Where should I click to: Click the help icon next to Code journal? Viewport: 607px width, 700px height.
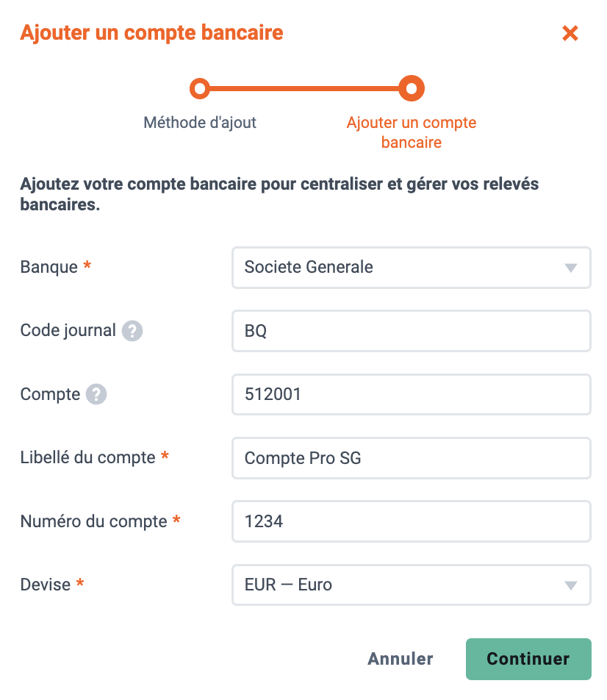click(132, 331)
